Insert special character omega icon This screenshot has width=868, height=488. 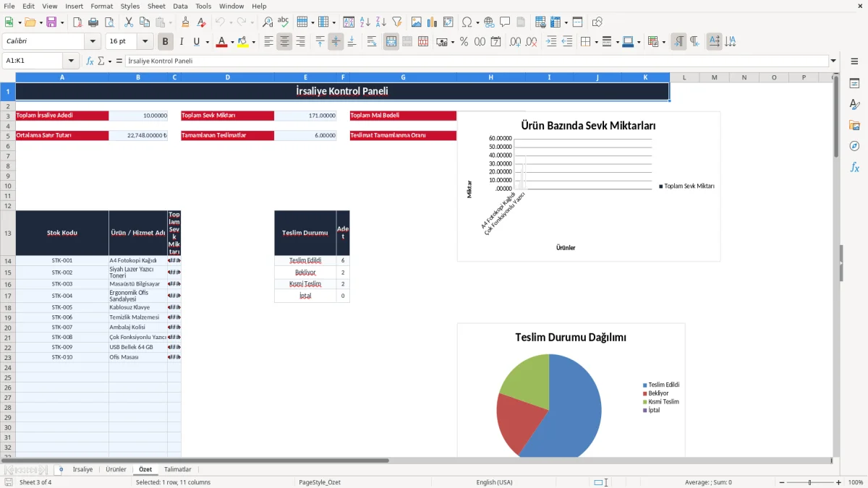(x=467, y=22)
